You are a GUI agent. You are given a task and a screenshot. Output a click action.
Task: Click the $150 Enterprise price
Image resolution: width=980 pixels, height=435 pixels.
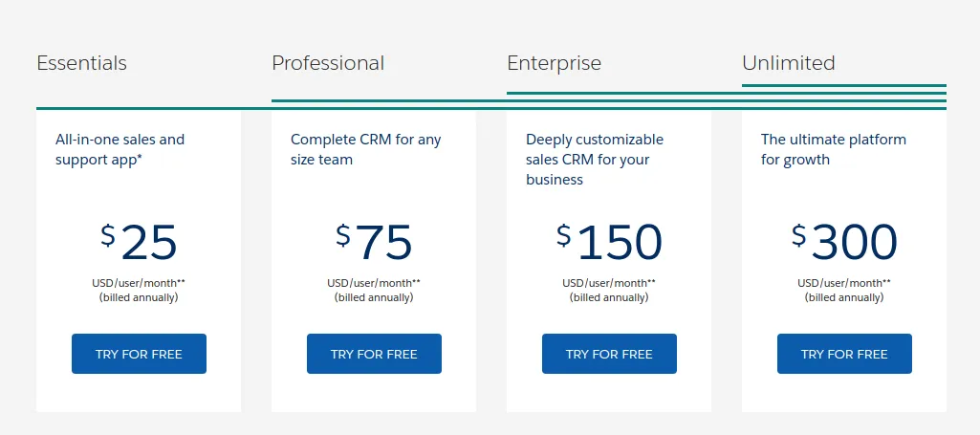[x=609, y=243]
